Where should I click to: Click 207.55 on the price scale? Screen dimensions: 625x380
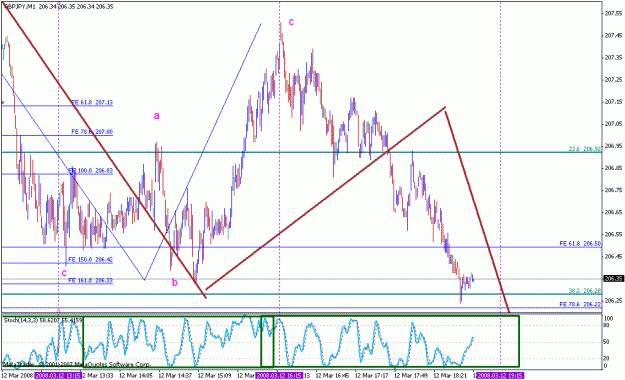point(613,14)
